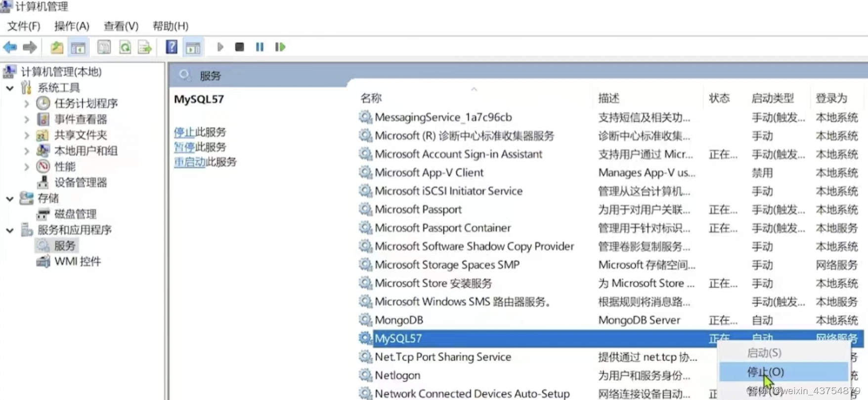The height and width of the screenshot is (400, 868).
Task: Collapse the 系统工具 tree node
Action: coord(10,88)
